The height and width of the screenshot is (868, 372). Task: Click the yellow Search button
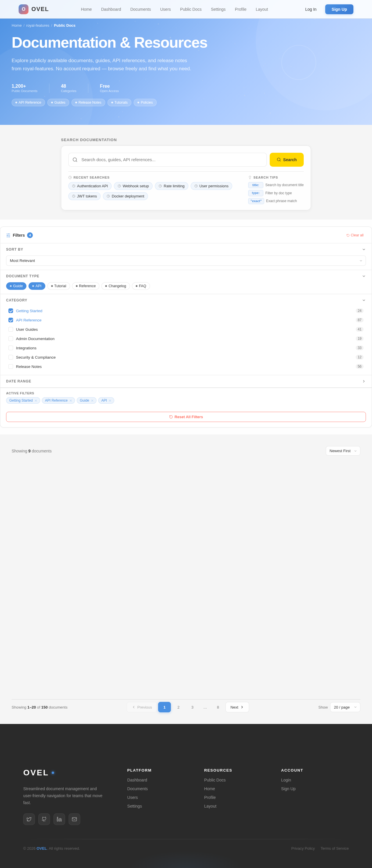point(287,160)
